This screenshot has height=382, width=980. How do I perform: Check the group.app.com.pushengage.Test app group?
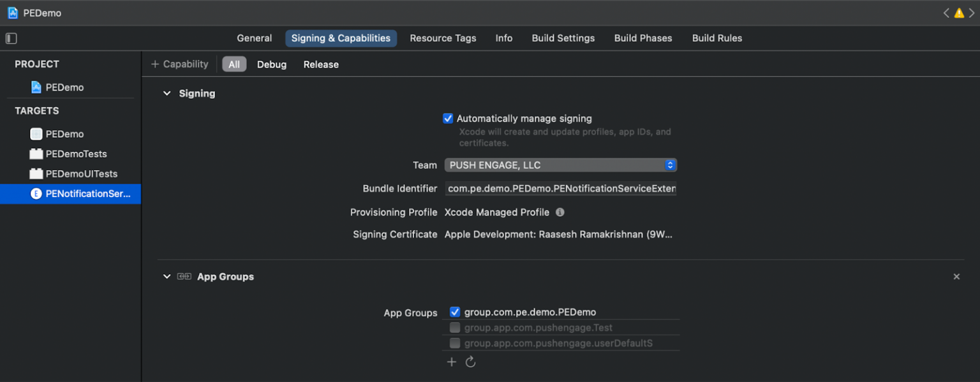[x=455, y=327]
